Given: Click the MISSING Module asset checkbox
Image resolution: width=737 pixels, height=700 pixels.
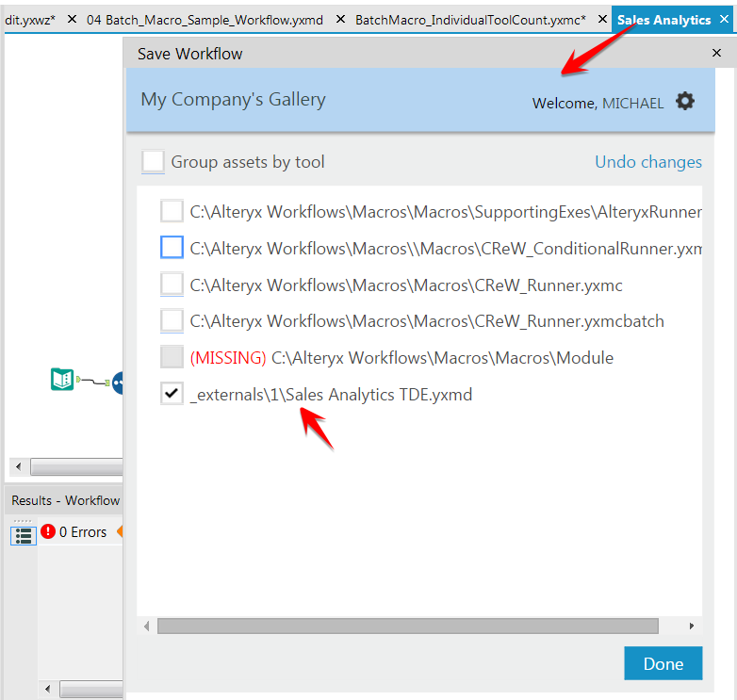Looking at the screenshot, I should pos(172,357).
